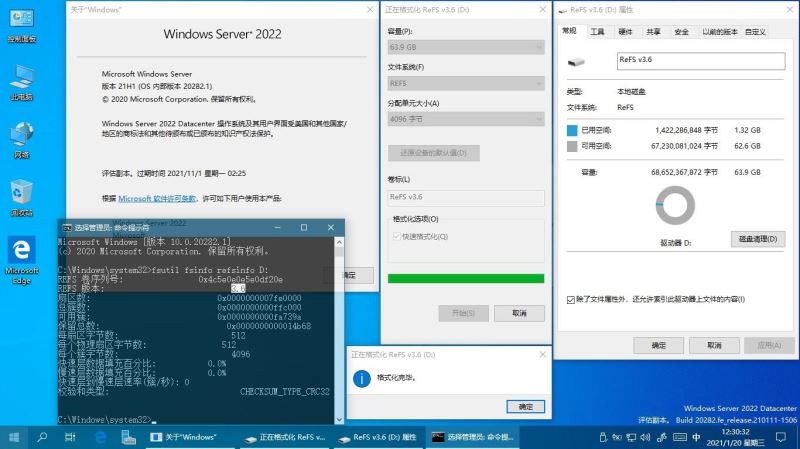The width and height of the screenshot is (800, 449).
Task: Minimize the Command Prompt window
Action: (x=278, y=228)
